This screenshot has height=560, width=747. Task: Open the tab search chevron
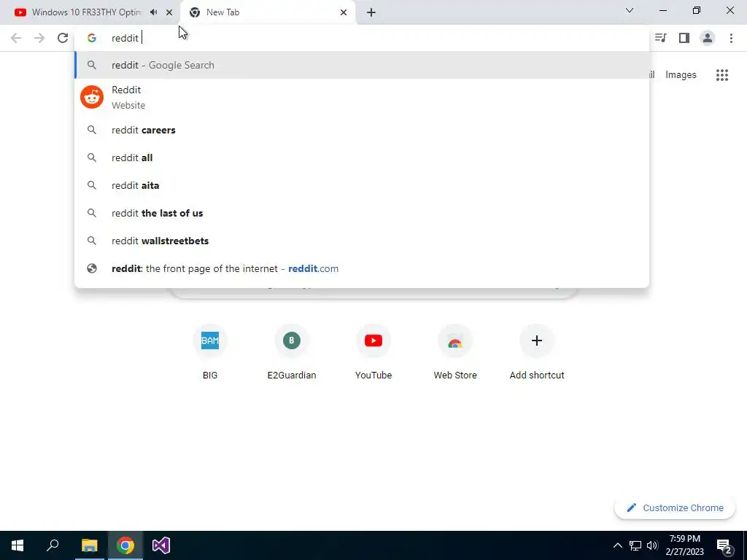(630, 10)
